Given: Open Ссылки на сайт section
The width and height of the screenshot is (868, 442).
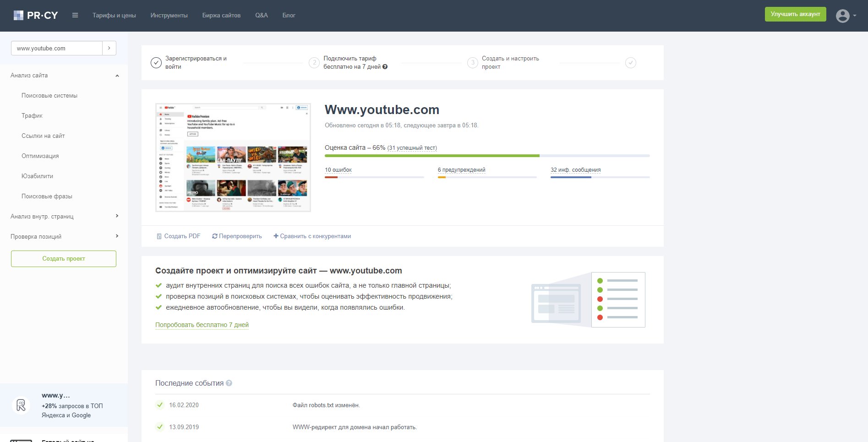Looking at the screenshot, I should (x=43, y=136).
